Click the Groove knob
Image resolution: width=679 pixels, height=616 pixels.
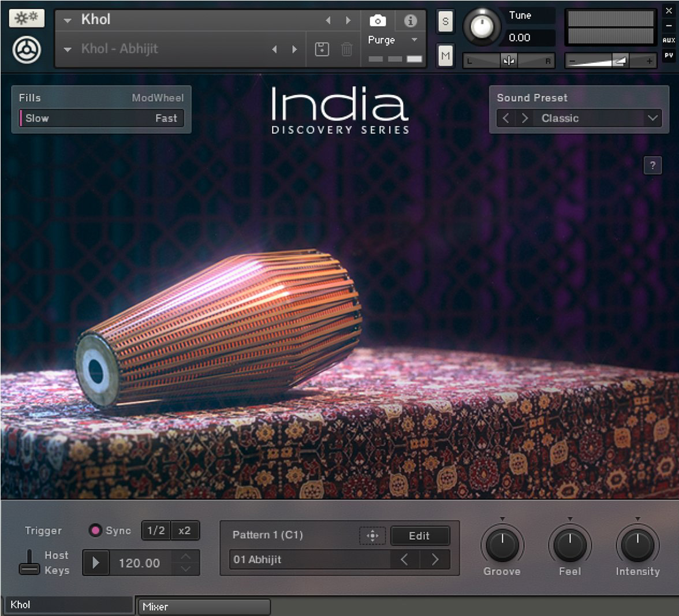click(502, 545)
